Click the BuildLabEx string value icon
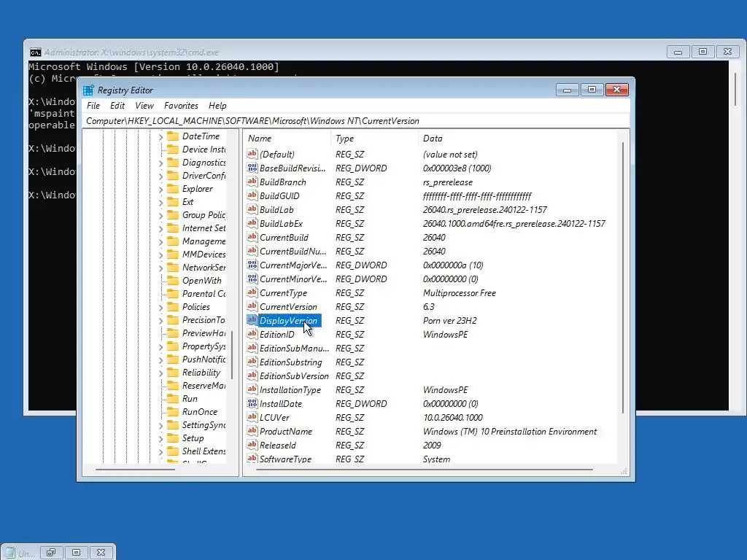747x560 pixels. coord(252,223)
